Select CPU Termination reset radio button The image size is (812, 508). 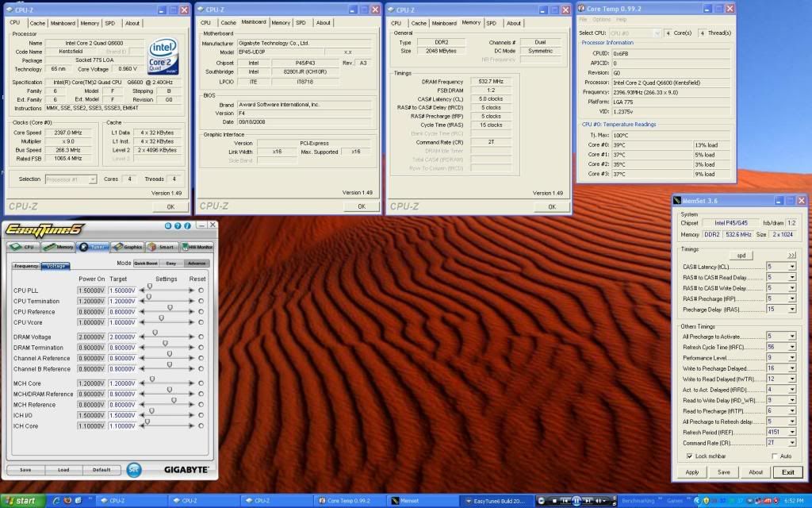[x=201, y=301]
